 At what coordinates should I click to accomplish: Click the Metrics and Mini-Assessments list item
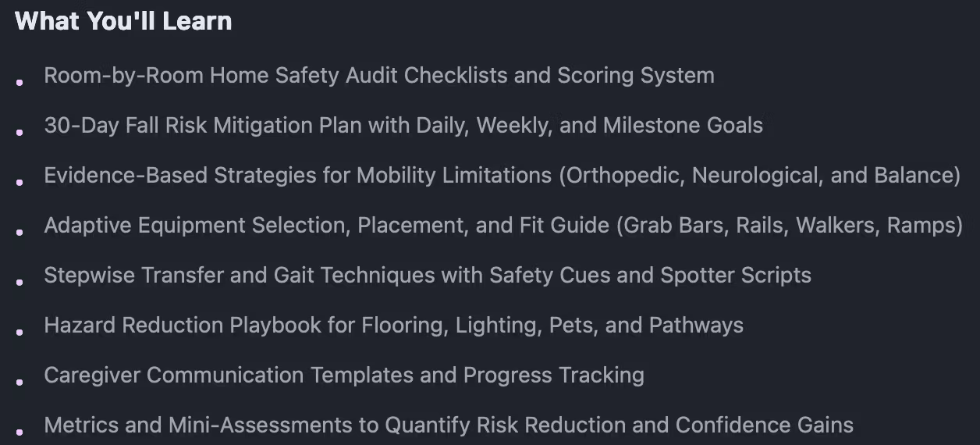click(449, 425)
